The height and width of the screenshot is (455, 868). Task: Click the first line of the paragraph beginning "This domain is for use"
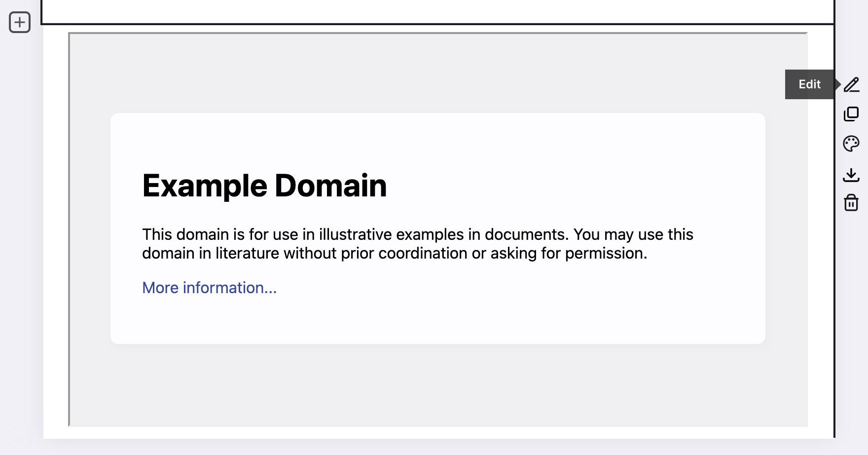point(418,234)
